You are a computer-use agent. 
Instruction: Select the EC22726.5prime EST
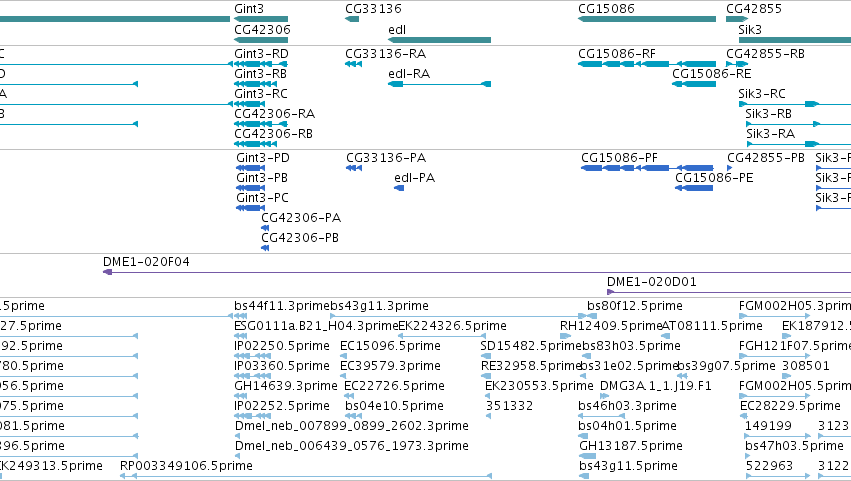[x=347, y=396]
